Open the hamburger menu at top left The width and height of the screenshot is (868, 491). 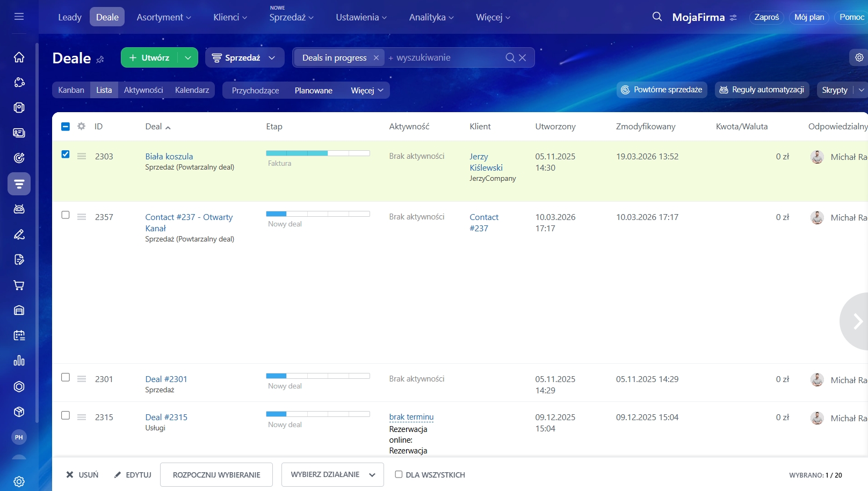(x=19, y=17)
